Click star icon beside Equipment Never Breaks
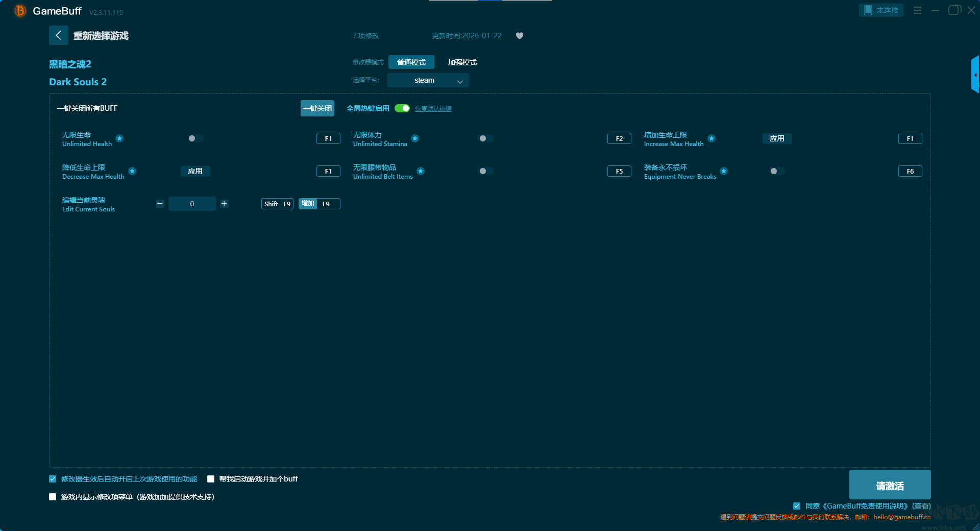 click(x=724, y=171)
